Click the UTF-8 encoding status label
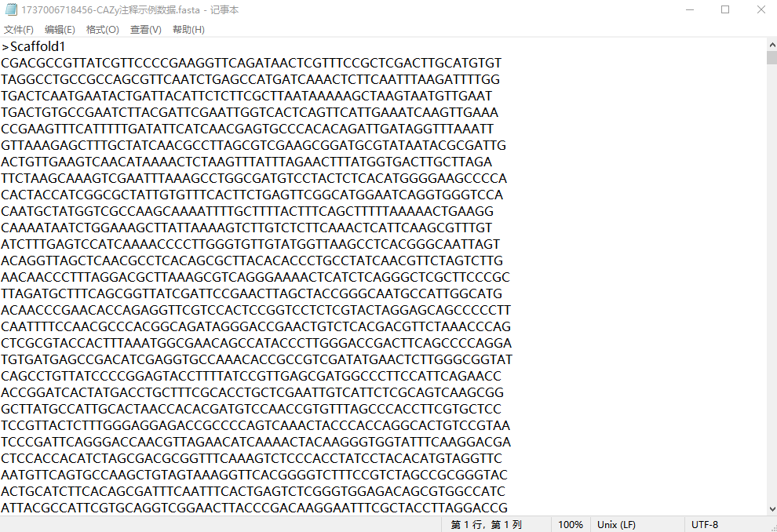The width and height of the screenshot is (777, 532). pos(704,525)
